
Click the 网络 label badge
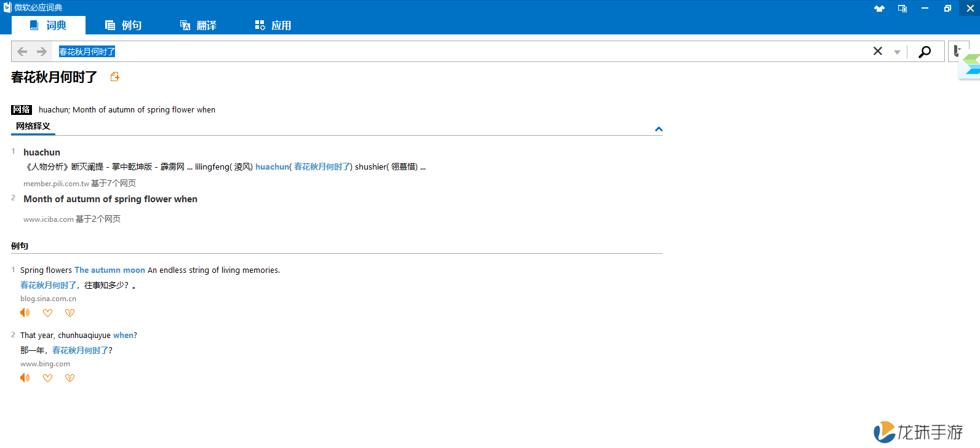pyautogui.click(x=22, y=110)
